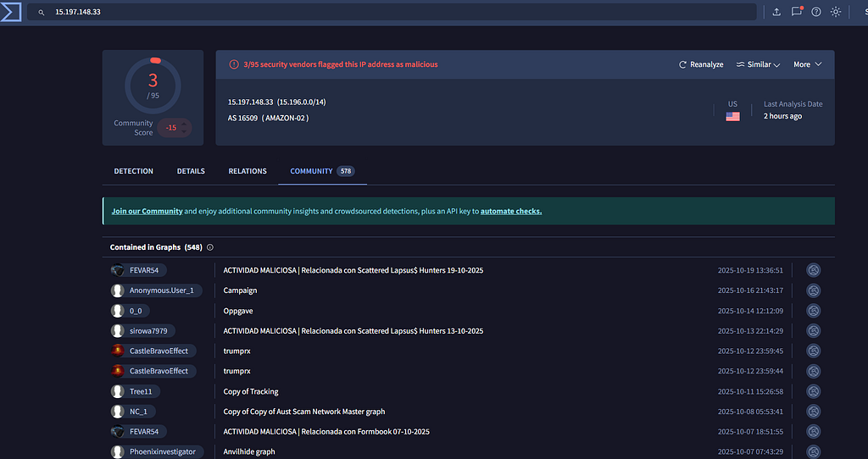Click the search field containing 15.197.148.33
Image resolution: width=868 pixels, height=459 pixels.
(x=392, y=12)
